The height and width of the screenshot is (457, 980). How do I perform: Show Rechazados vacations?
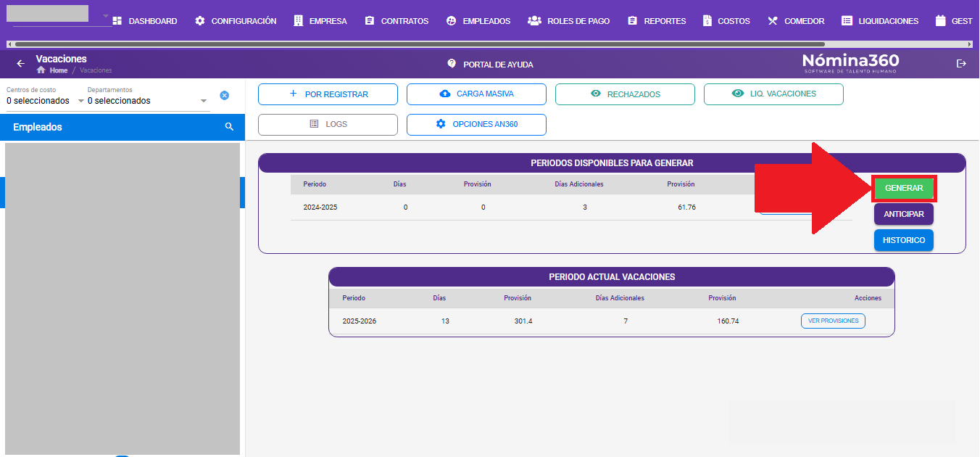(625, 94)
